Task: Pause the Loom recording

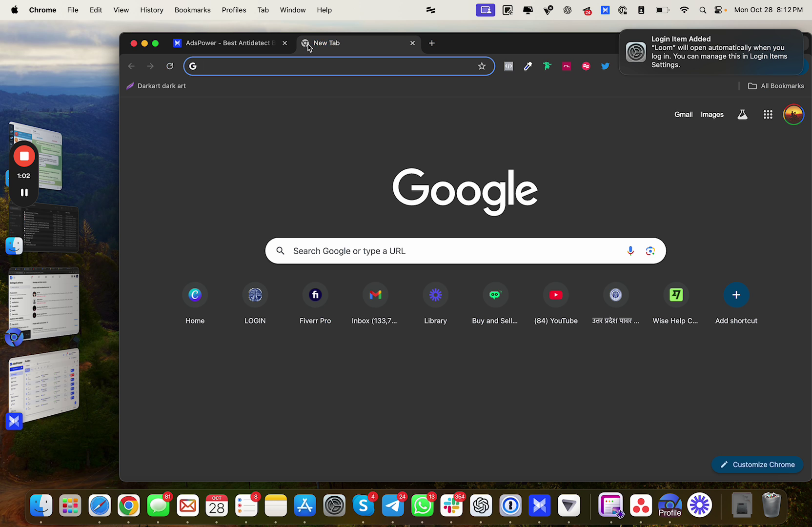Action: [24, 192]
